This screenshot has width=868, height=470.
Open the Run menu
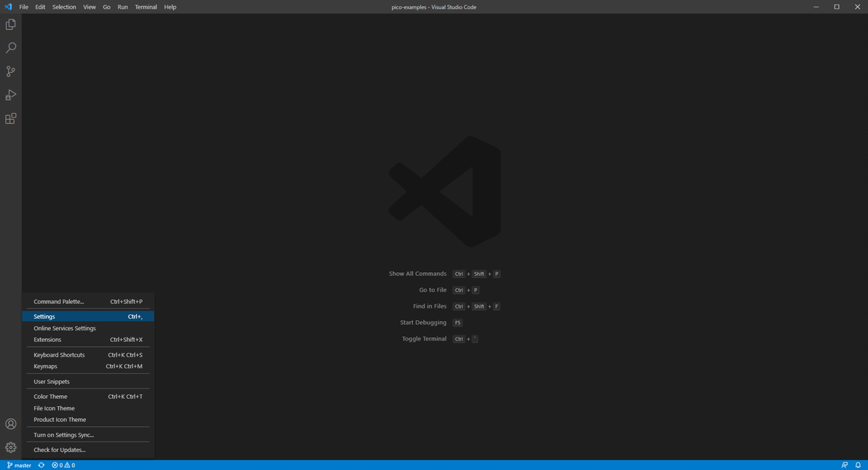pos(122,7)
